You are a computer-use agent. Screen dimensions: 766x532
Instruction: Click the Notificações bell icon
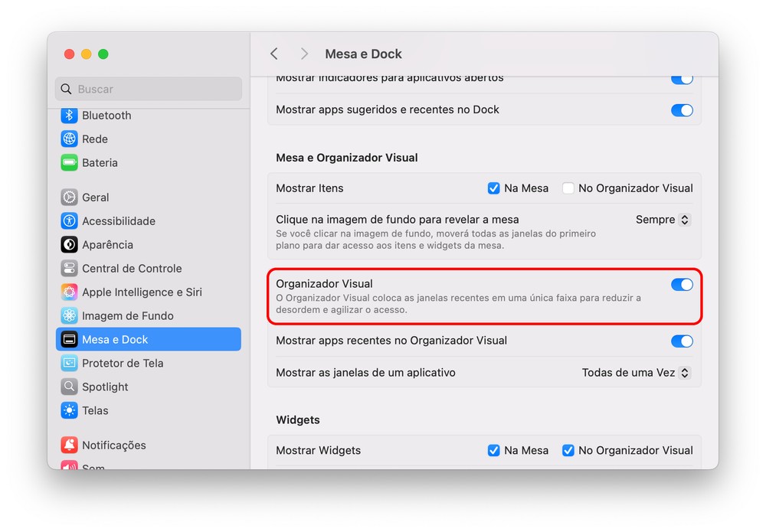pyautogui.click(x=69, y=446)
